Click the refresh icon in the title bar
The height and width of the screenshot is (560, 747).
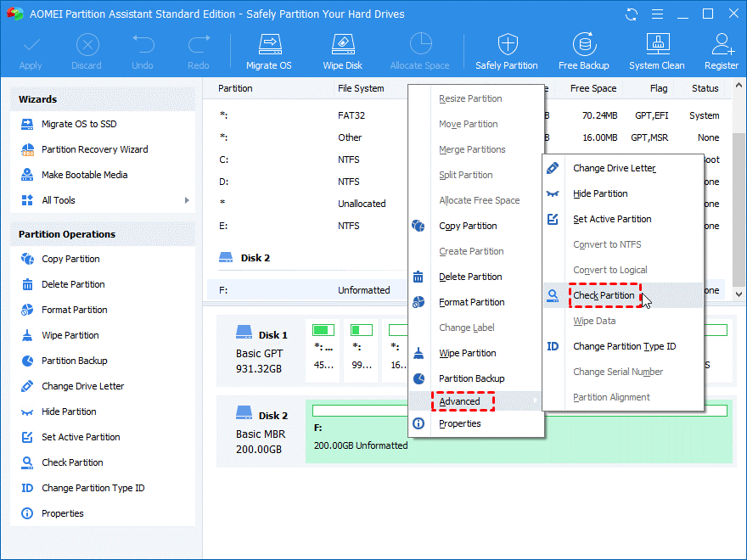(x=632, y=14)
